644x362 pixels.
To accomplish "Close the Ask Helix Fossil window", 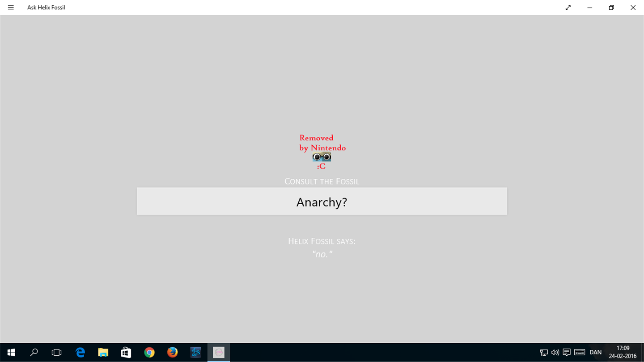I will [x=633, y=8].
